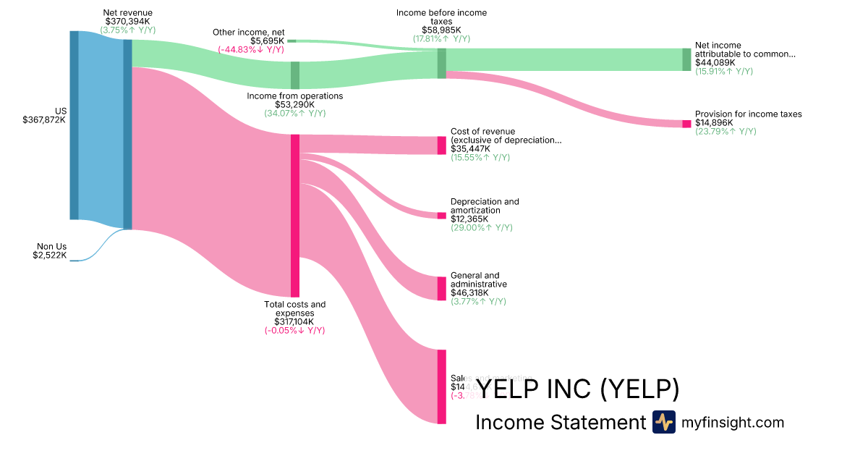
Task: Click the myfinsight logo icon
Action: pos(663,422)
